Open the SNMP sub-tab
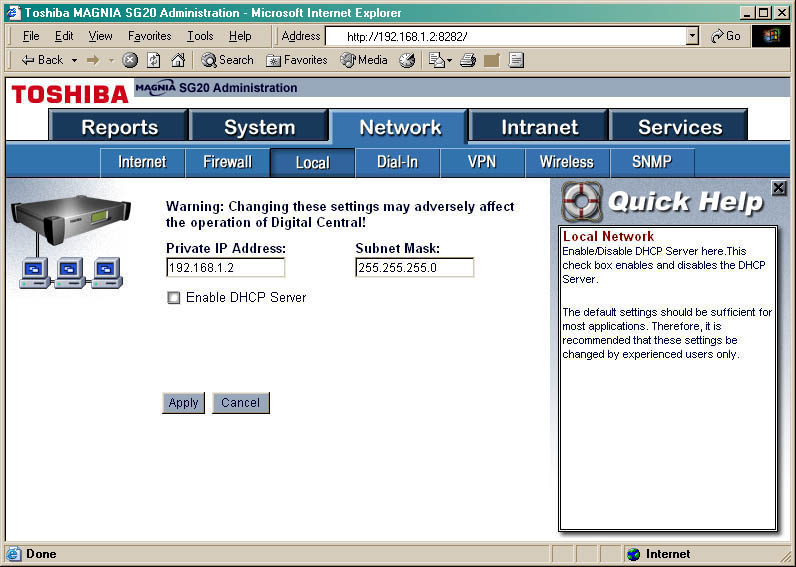This screenshot has width=796, height=567. (x=652, y=162)
